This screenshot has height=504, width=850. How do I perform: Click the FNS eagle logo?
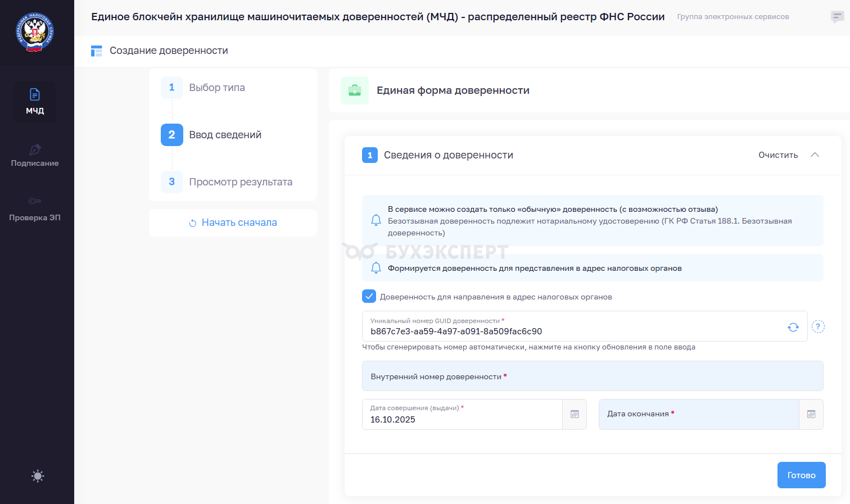point(35,33)
